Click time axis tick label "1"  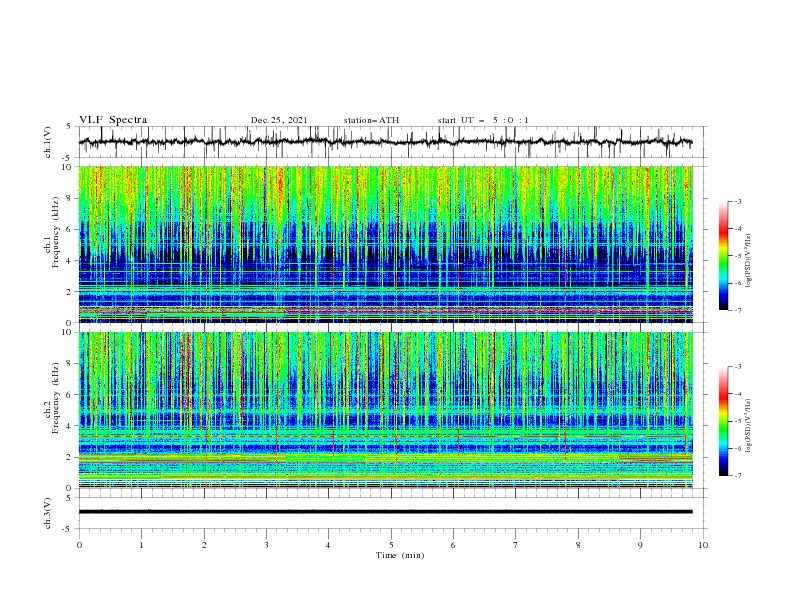tap(141, 545)
